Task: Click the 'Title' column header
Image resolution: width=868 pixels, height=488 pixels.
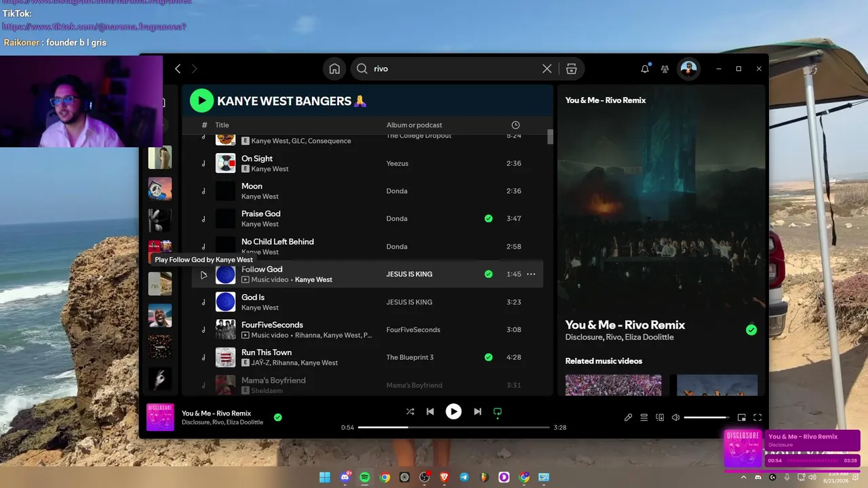Action: [x=222, y=125]
